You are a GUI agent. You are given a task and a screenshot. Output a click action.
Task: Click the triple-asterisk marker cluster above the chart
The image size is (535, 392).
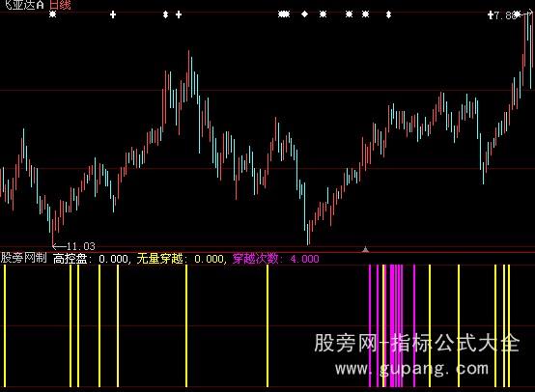pyautogui.click(x=284, y=14)
